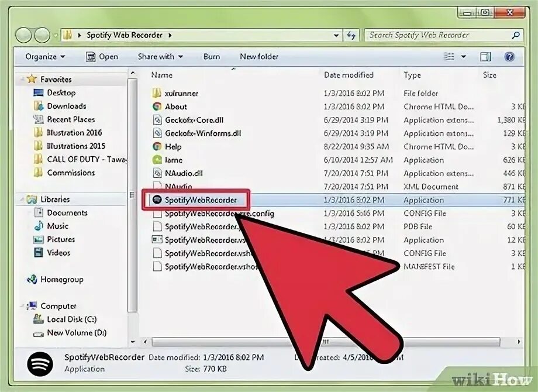Sort by the Size column header
The height and width of the screenshot is (392, 538).
click(x=489, y=75)
